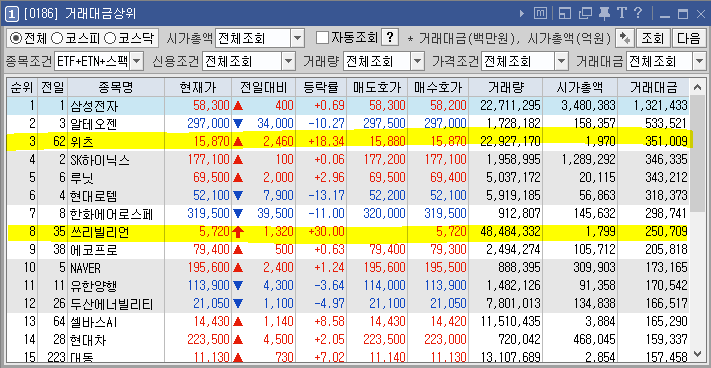Open help via the title bar question mark

coord(638,13)
